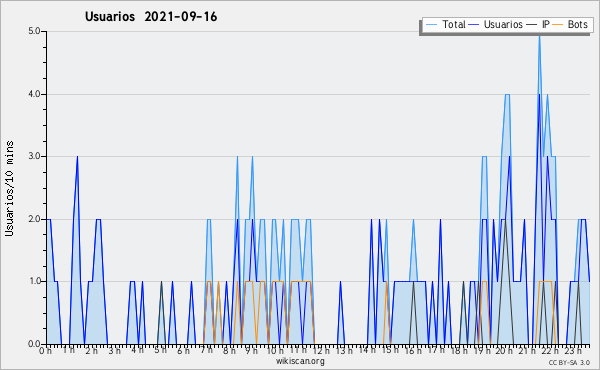The image size is (600, 370).
Task: Click the '0 h' x-axis label
Action: tap(45, 351)
